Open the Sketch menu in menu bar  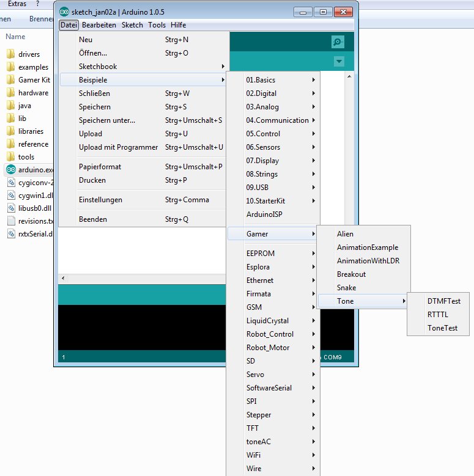click(x=132, y=25)
